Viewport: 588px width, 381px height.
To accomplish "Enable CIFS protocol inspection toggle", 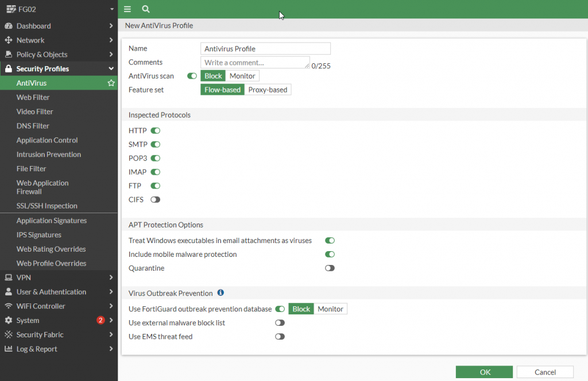I will pyautogui.click(x=155, y=199).
